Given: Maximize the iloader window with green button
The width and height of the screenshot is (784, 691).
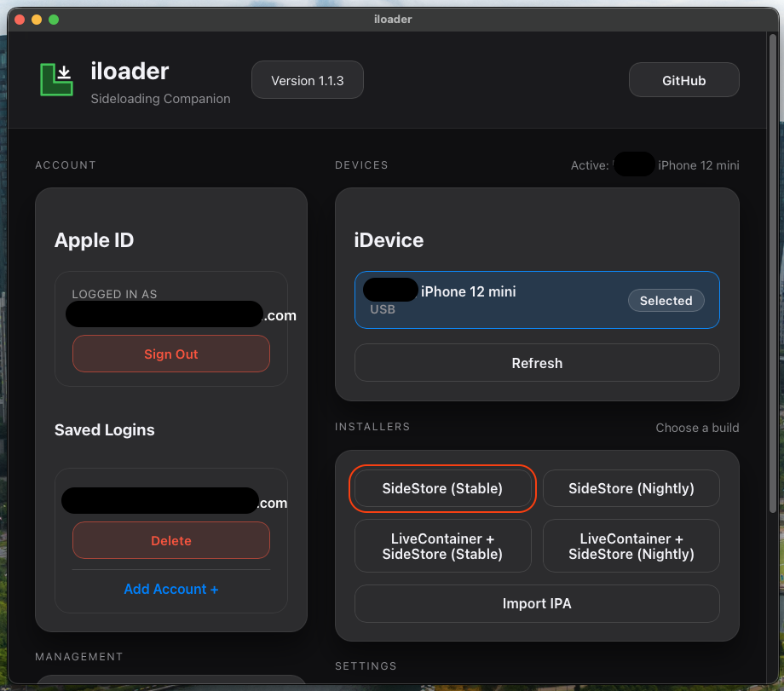Looking at the screenshot, I should (54, 20).
